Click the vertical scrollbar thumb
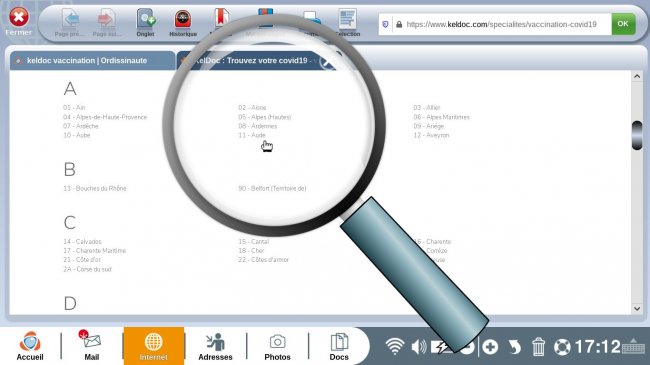650x365 pixels. click(x=637, y=135)
